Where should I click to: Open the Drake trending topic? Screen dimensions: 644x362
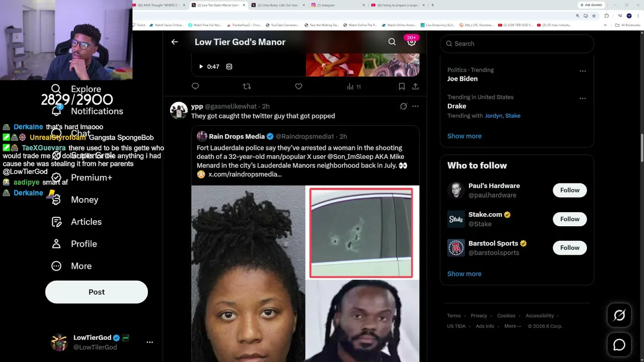pyautogui.click(x=457, y=106)
